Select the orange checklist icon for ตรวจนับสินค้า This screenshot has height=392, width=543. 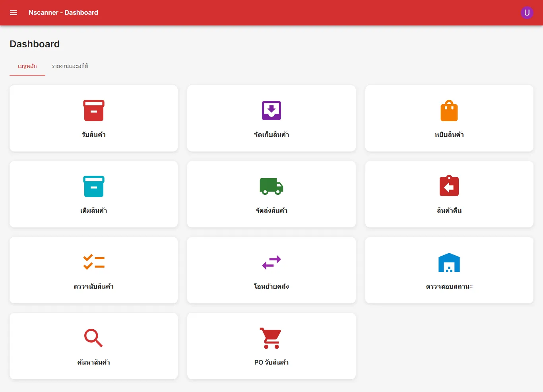pyautogui.click(x=93, y=262)
